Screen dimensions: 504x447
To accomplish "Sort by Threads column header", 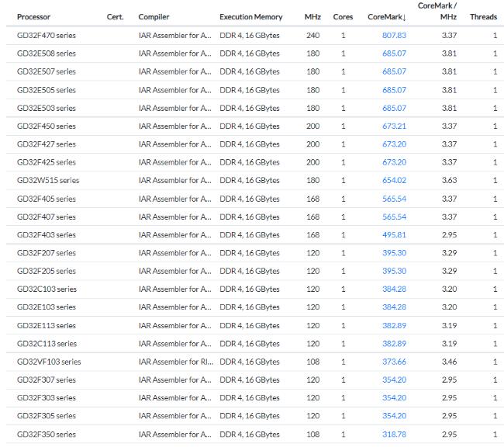I will (483, 17).
